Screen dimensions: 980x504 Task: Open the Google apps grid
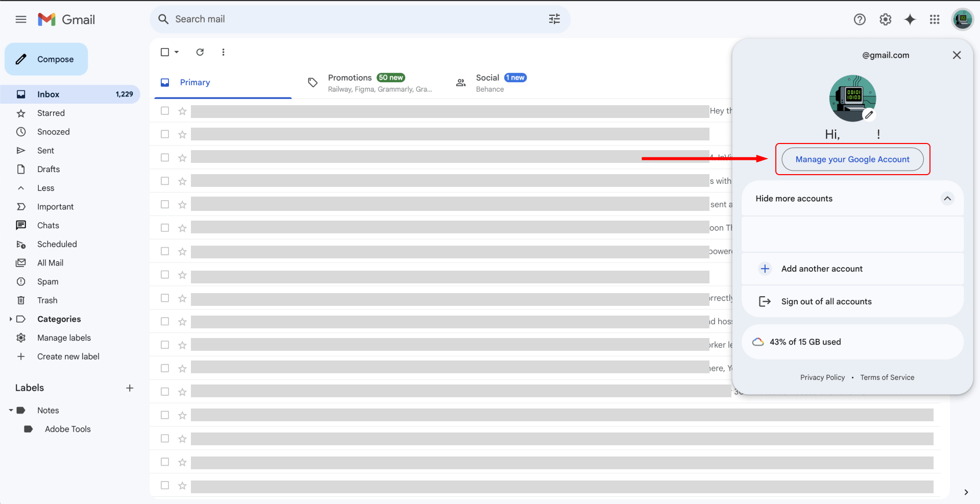click(935, 19)
